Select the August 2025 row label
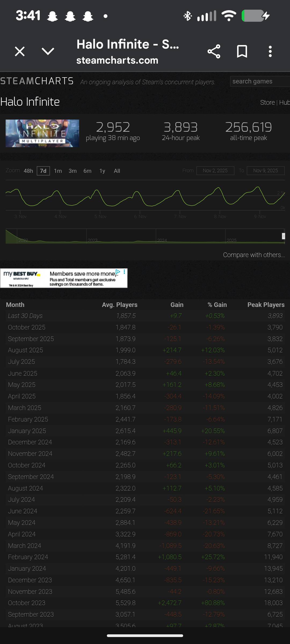The height and width of the screenshot is (644, 290). [x=26, y=350]
